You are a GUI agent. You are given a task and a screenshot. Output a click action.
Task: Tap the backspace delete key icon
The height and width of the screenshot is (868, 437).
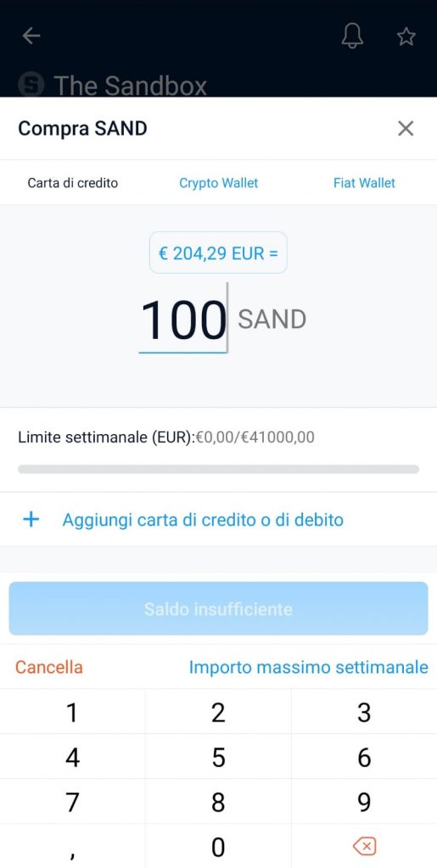click(364, 846)
